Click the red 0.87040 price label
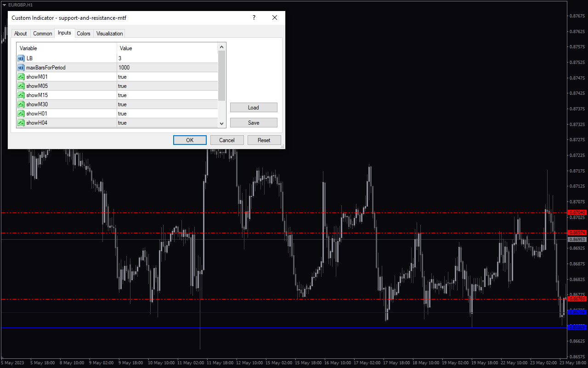The image size is (588, 368). (x=577, y=213)
